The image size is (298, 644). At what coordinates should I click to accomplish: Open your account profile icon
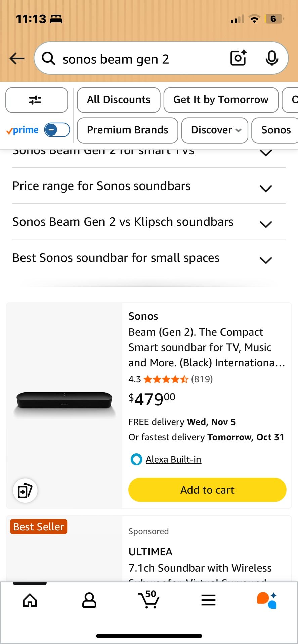[89, 600]
